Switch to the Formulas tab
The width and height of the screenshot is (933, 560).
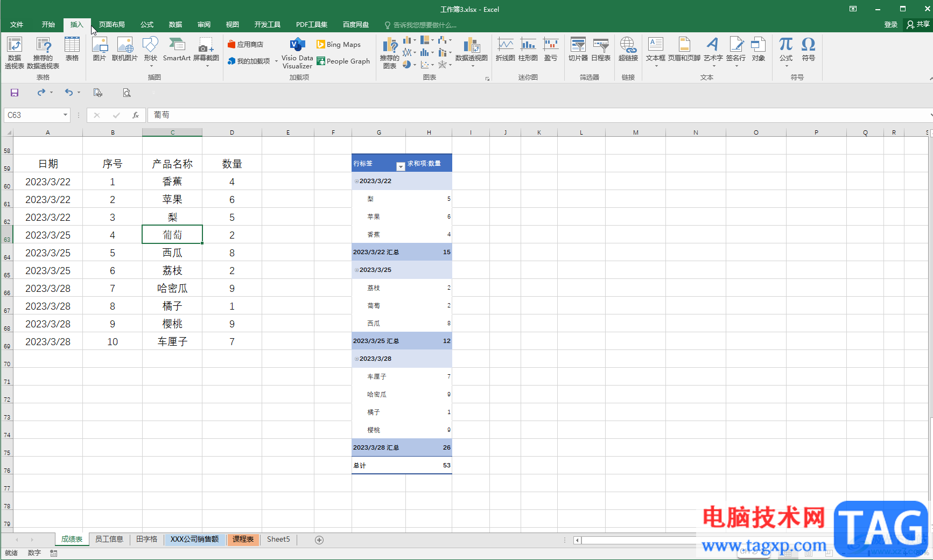(x=147, y=25)
